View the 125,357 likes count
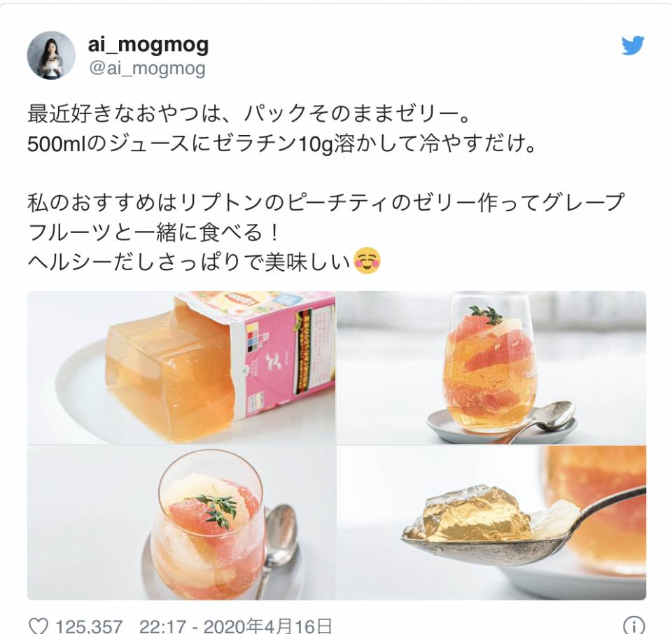The width and height of the screenshot is (672, 634). pyautogui.click(x=89, y=626)
